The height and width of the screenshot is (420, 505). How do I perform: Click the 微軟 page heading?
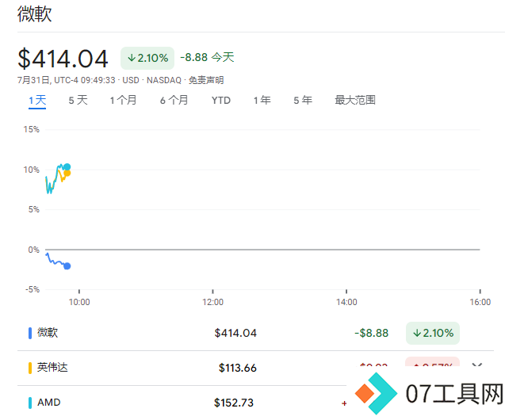(x=34, y=13)
